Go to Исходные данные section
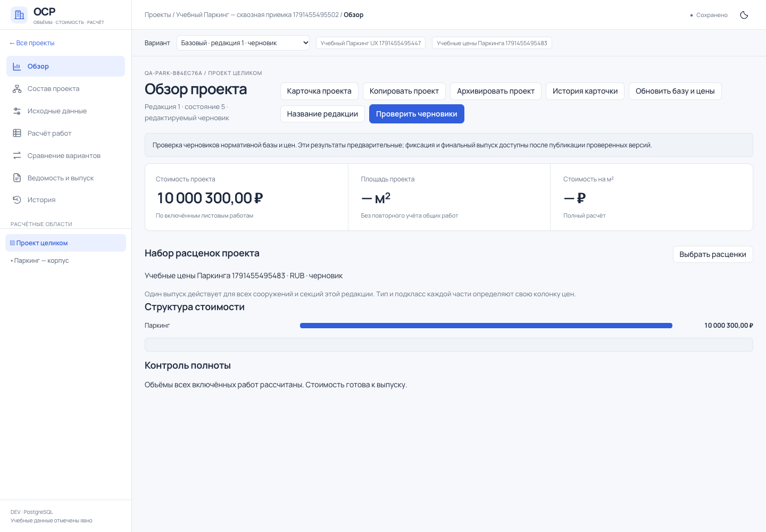This screenshot has width=766, height=532. (x=65, y=111)
